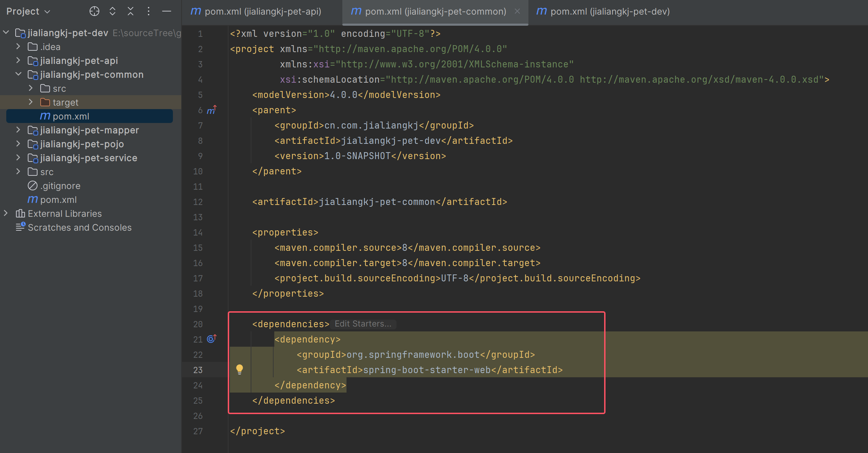Click 'cn.com.jialiangkj' groupId value
This screenshot has width=868, height=453.
[x=372, y=125]
